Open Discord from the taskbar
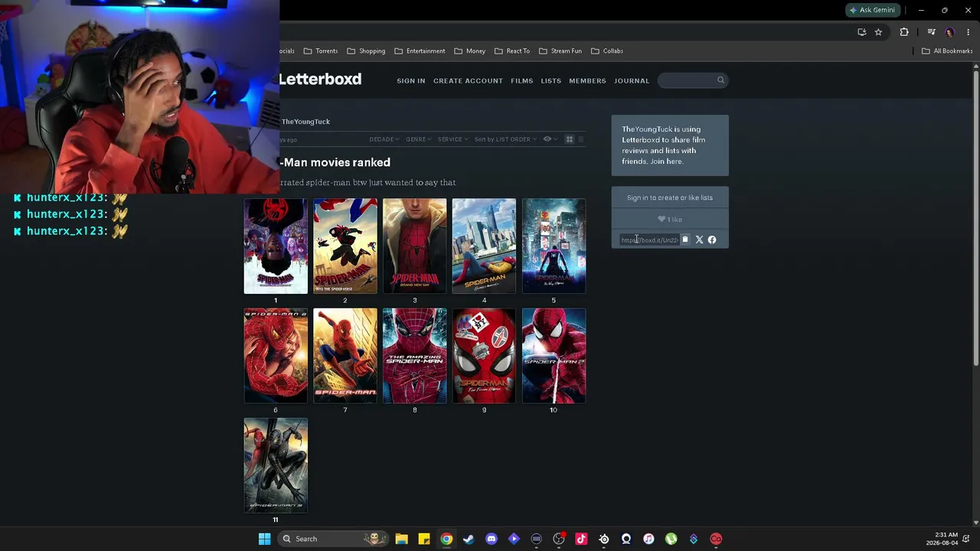The image size is (980, 551). pyautogui.click(x=492, y=539)
